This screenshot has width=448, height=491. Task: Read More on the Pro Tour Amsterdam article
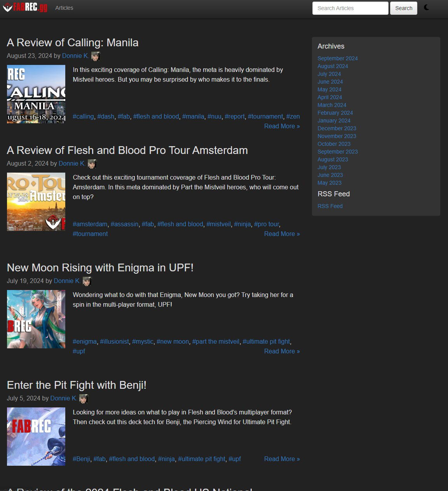tap(282, 234)
